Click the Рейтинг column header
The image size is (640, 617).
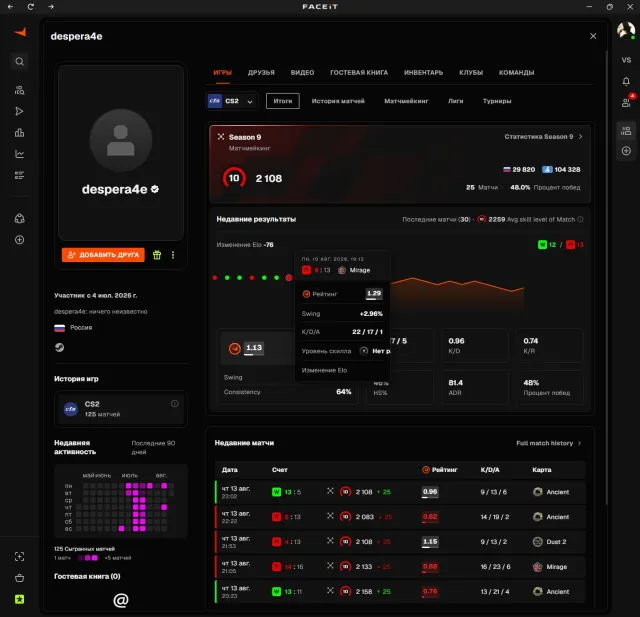(440, 470)
